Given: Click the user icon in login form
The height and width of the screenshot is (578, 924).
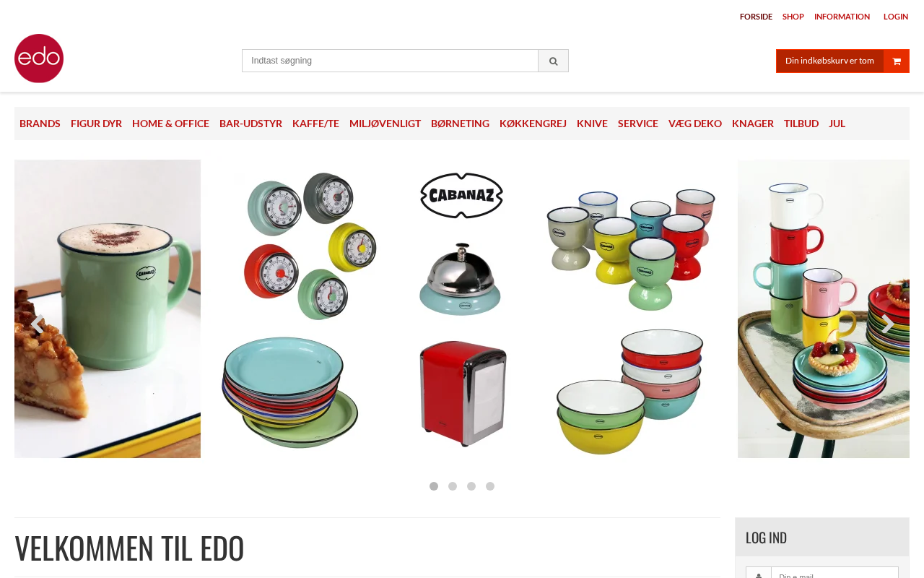Looking at the screenshot, I should coord(759,574).
